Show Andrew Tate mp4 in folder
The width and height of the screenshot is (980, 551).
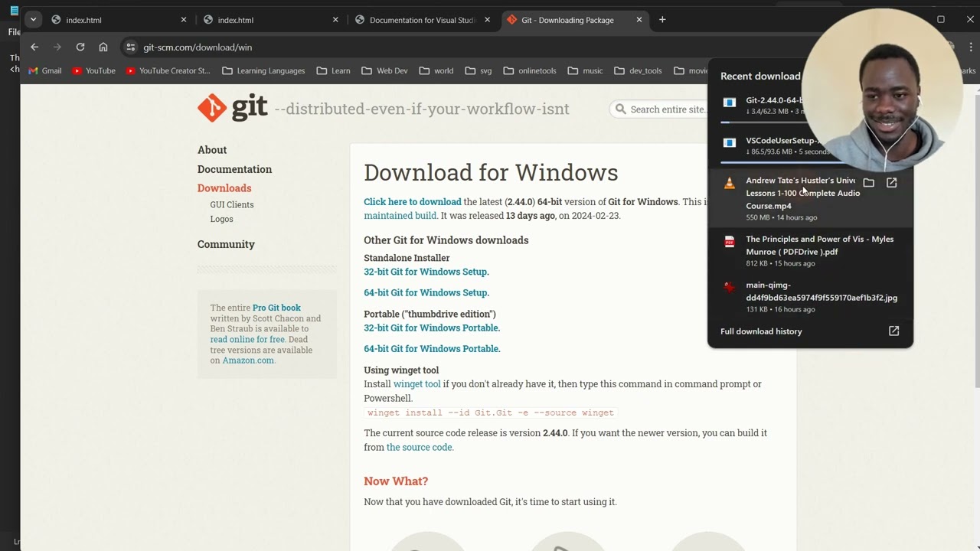click(x=869, y=183)
